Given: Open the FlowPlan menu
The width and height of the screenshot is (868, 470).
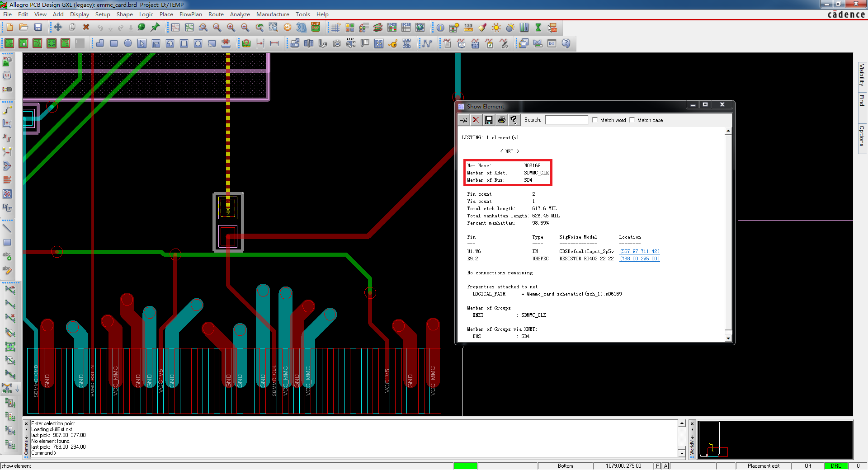Looking at the screenshot, I should [x=190, y=14].
